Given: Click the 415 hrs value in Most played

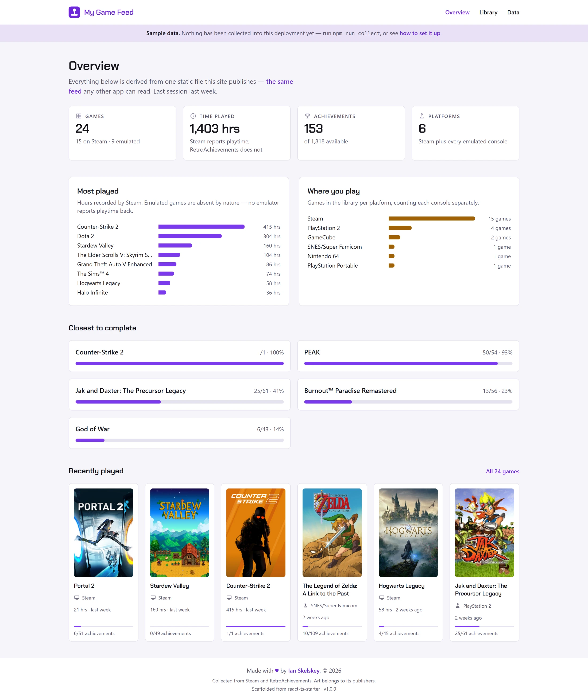Looking at the screenshot, I should pos(272,227).
